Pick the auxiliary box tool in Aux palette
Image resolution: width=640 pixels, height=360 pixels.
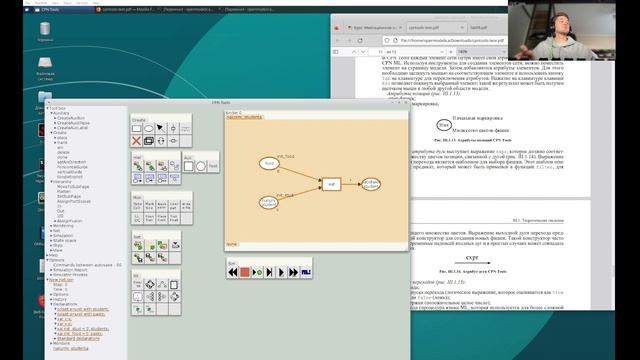189,166
